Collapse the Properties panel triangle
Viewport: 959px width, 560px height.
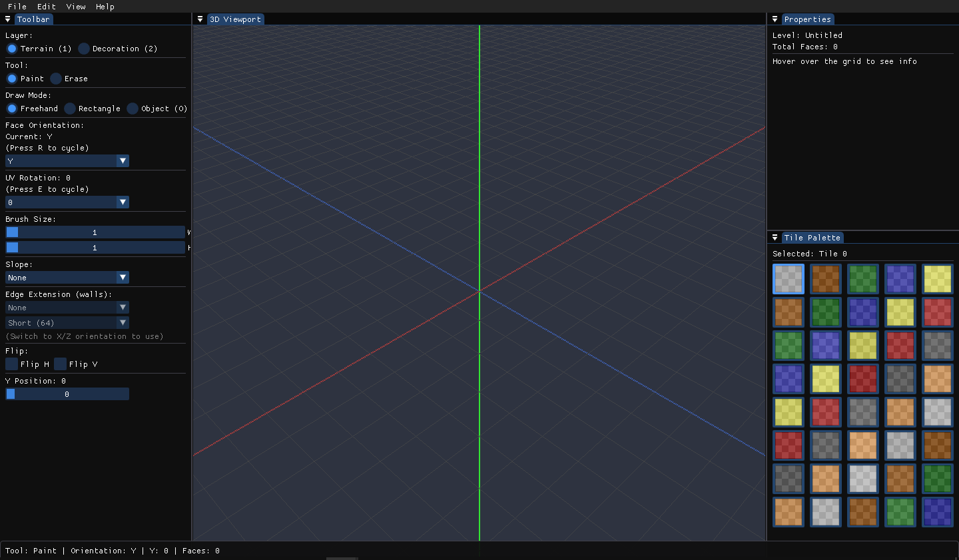pyautogui.click(x=775, y=19)
